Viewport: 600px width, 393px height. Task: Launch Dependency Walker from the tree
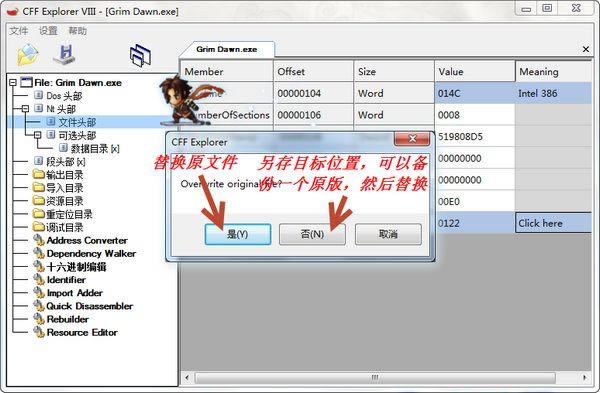pyautogui.click(x=91, y=254)
